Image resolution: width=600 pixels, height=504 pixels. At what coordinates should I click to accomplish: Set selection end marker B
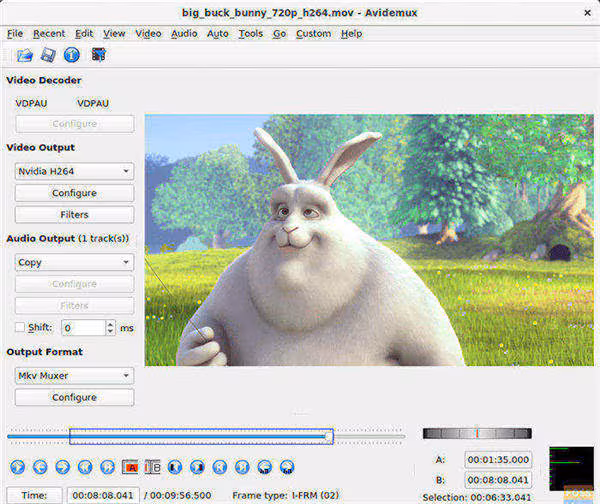pyautogui.click(x=152, y=467)
